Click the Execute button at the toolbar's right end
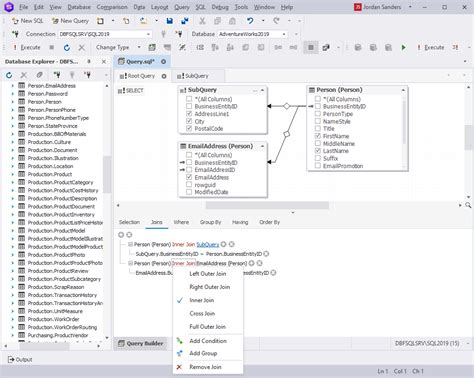The image size is (474, 378). coord(431,47)
